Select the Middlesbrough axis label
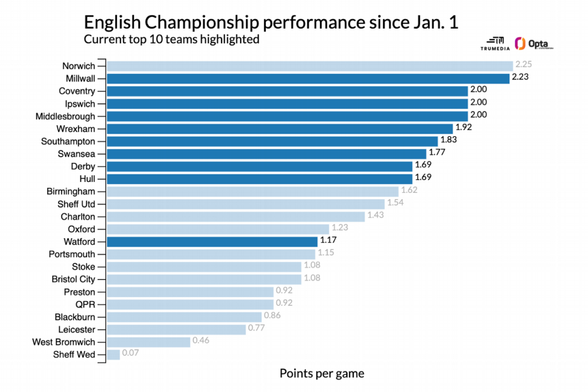This screenshot has height=392, width=588. [65, 117]
